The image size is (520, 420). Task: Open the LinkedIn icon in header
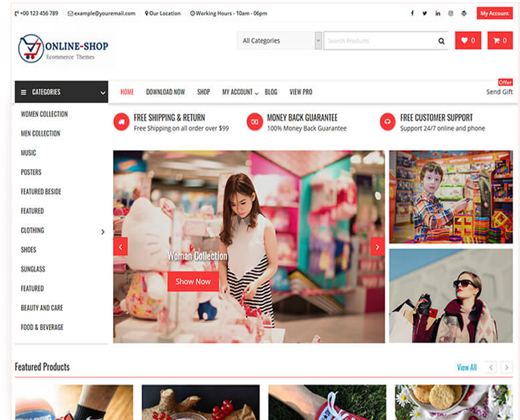pyautogui.click(x=438, y=13)
